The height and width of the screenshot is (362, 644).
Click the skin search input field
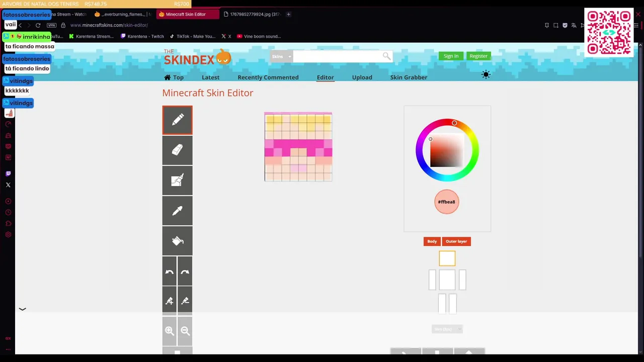[x=337, y=56]
